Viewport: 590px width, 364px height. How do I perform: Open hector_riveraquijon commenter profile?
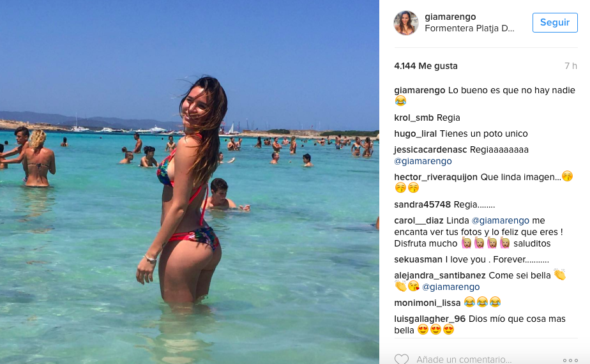coord(435,177)
